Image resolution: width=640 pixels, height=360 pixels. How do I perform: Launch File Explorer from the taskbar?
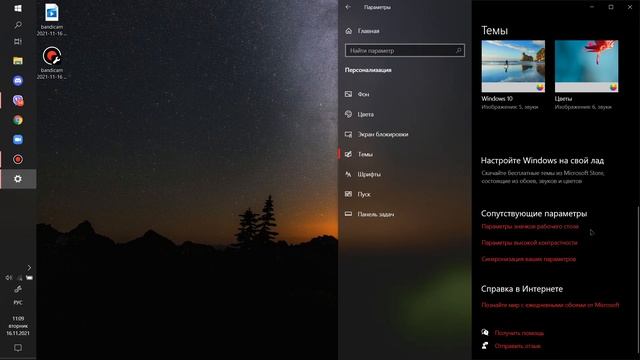[18, 61]
